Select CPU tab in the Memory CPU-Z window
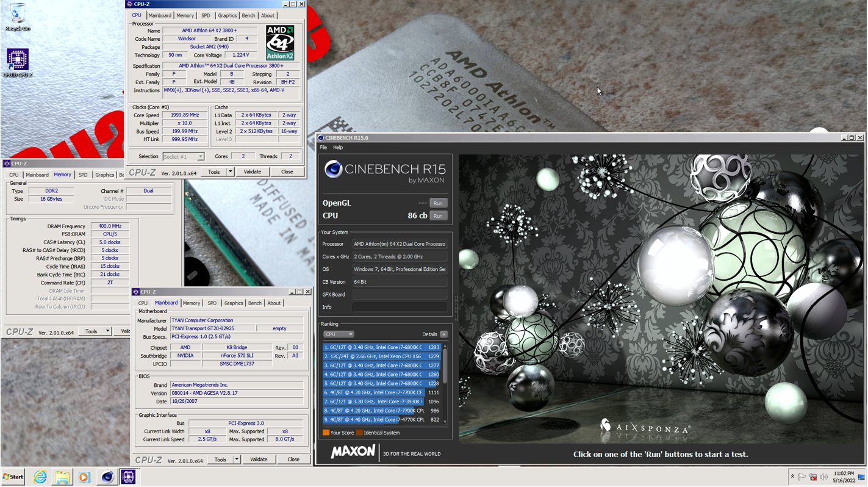Viewport: 868px width, 487px height. [x=13, y=175]
